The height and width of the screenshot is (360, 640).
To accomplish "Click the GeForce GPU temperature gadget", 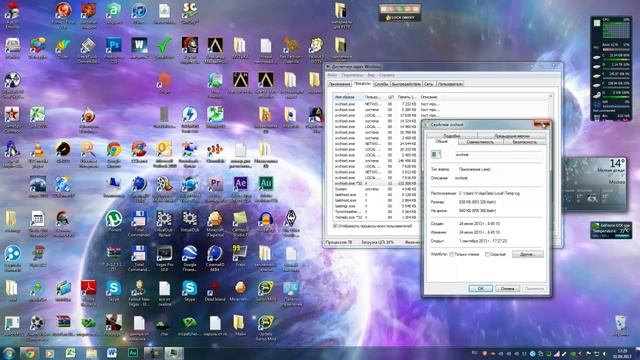I will [x=611, y=230].
